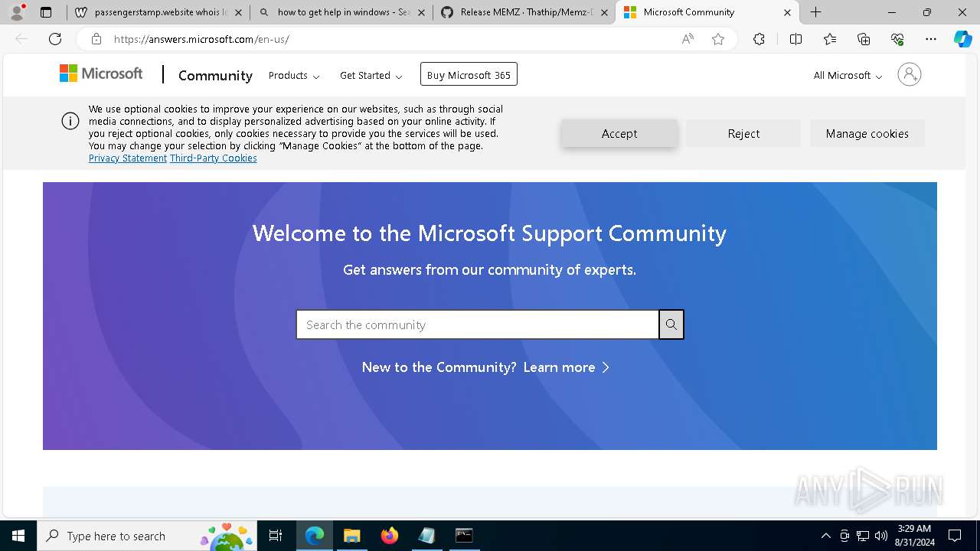Click the browser address bar URL
This screenshot has width=980, height=551.
(201, 39)
